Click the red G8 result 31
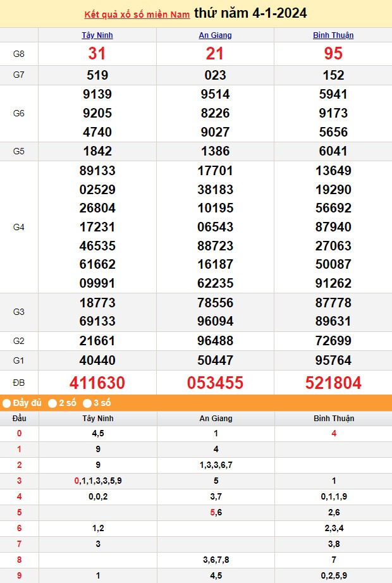This screenshot has width=392, height=583. click(97, 54)
